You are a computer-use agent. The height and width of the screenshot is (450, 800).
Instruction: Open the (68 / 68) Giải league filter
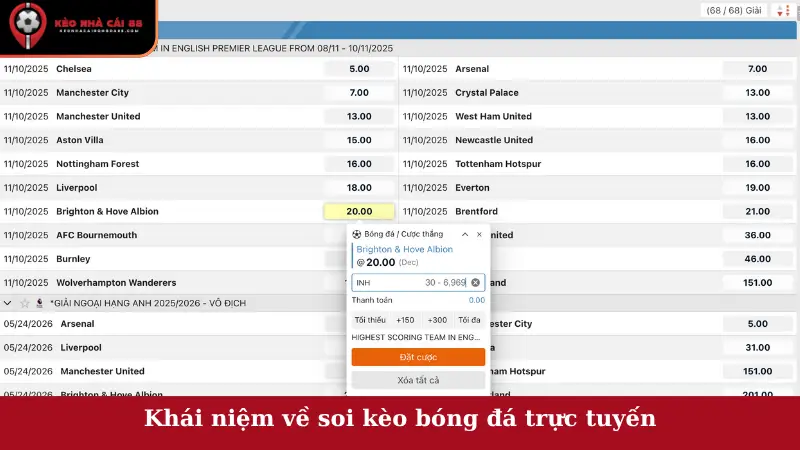click(x=734, y=10)
